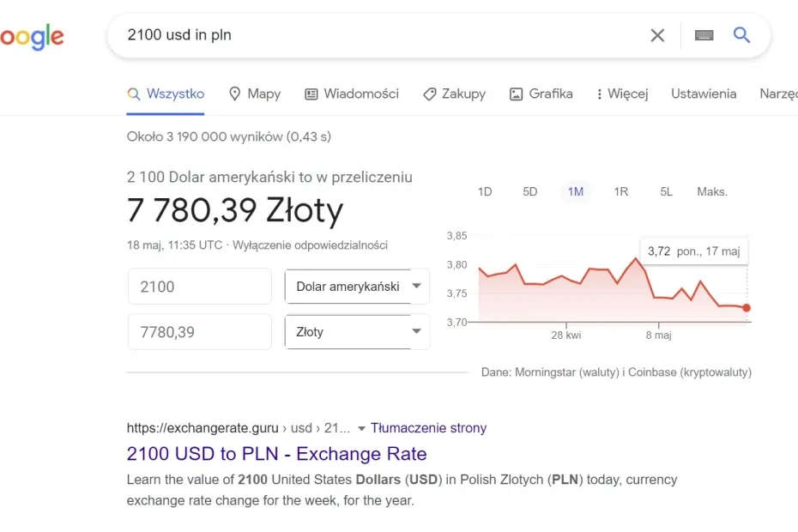Click the price tag icon beside Zakupy
This screenshot has width=798, height=532.
(x=429, y=94)
